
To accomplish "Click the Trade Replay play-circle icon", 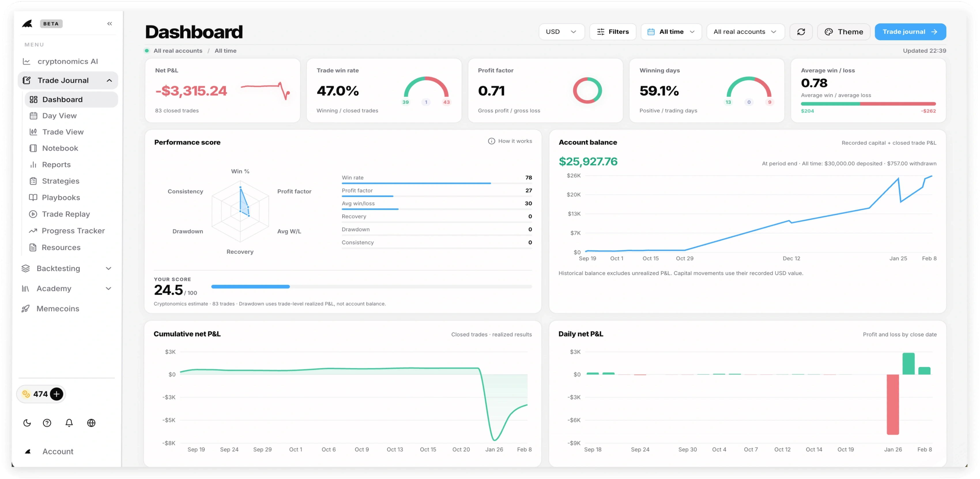I will [x=33, y=214].
